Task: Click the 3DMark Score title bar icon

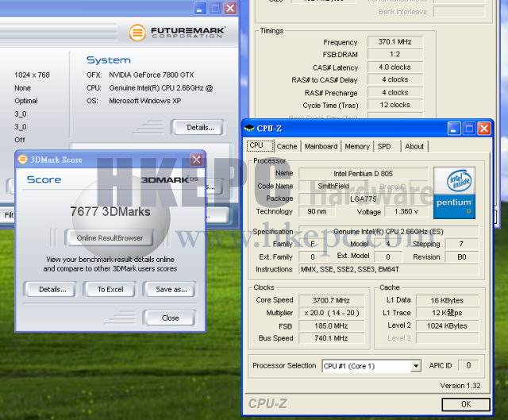Action: click(23, 160)
